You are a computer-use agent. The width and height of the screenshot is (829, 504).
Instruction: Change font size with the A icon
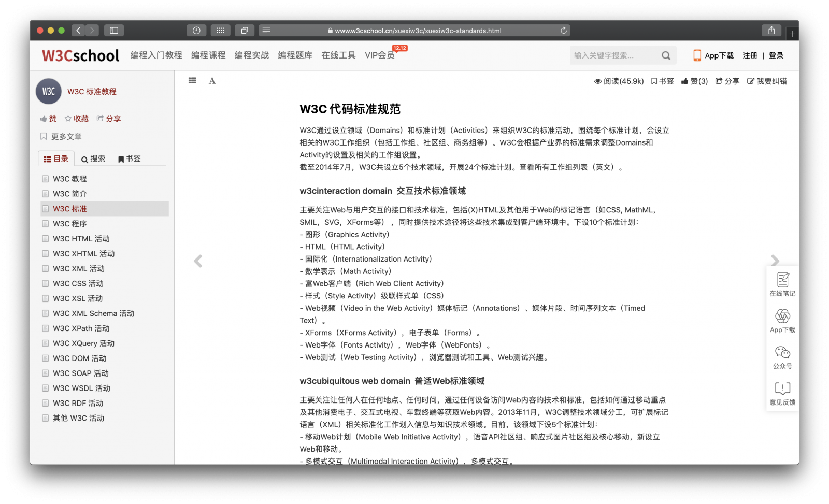(x=212, y=81)
